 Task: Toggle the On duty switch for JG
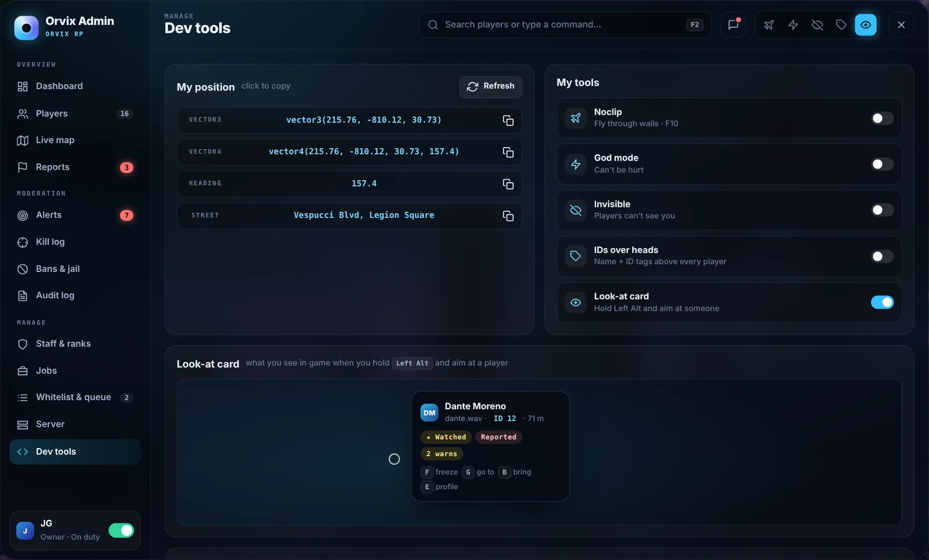point(121,531)
